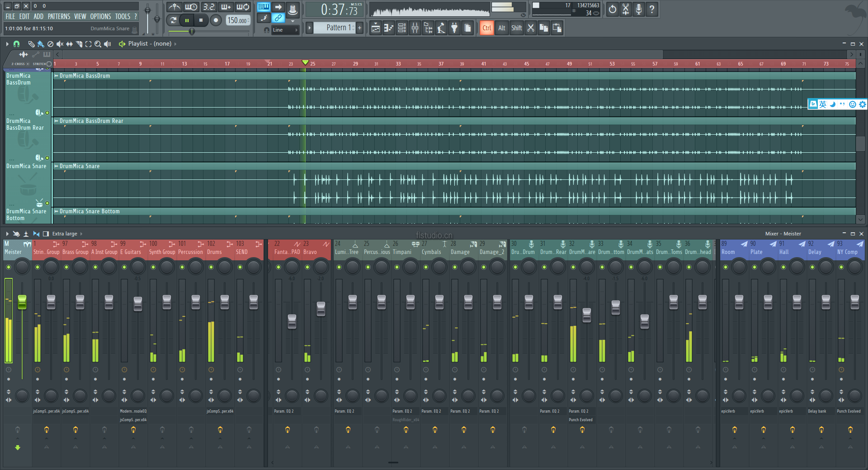Expand the arrow after Playlist - (none)
Viewport: 868px width, 470px height.
pos(175,44)
